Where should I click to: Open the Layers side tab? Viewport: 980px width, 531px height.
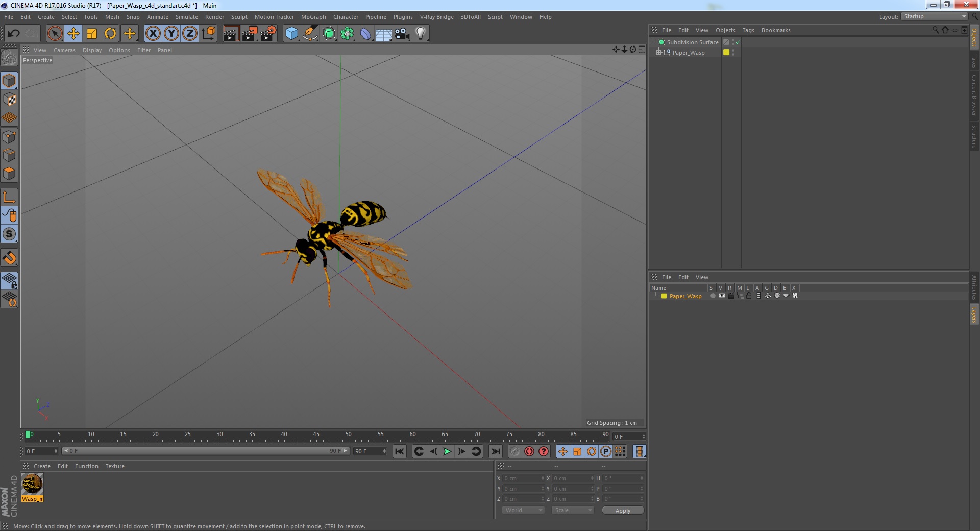tap(974, 314)
